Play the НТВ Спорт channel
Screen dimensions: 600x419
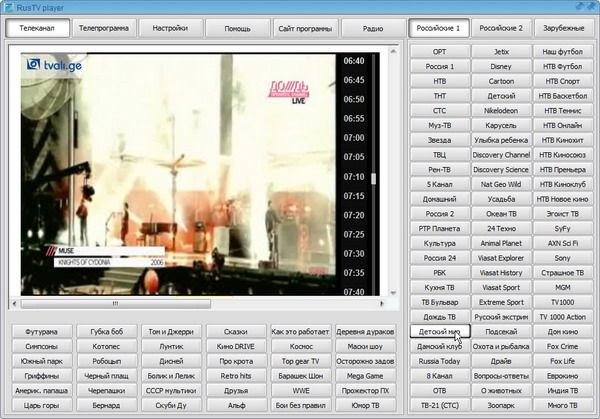(x=563, y=81)
